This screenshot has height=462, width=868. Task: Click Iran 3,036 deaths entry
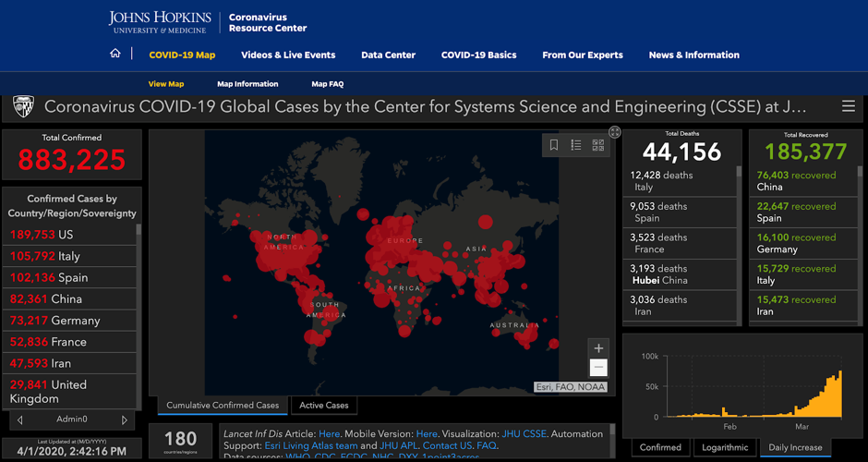[x=680, y=305]
